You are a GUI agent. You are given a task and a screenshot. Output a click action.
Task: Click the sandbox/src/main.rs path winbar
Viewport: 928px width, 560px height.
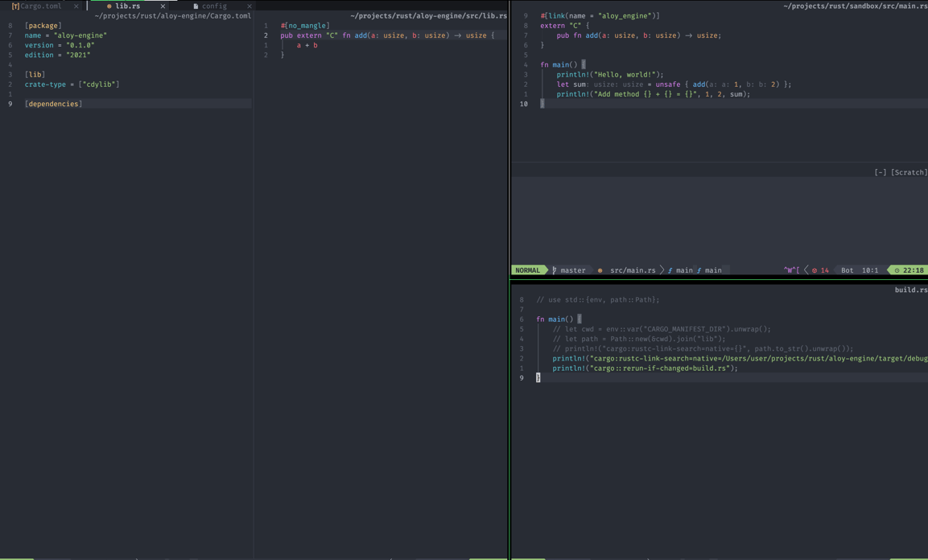(856, 6)
